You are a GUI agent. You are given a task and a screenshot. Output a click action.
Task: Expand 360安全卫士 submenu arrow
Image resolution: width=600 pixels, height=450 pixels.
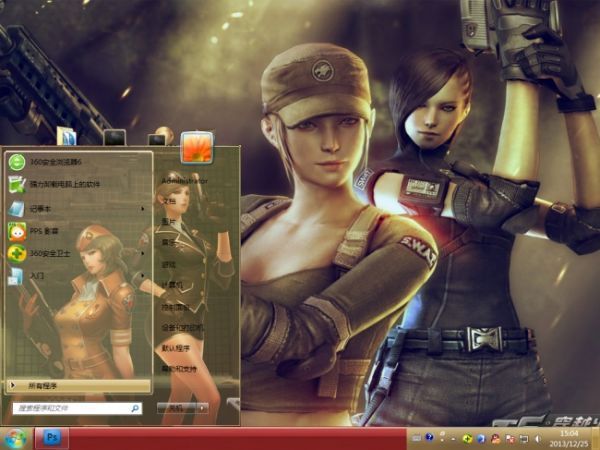pos(143,253)
